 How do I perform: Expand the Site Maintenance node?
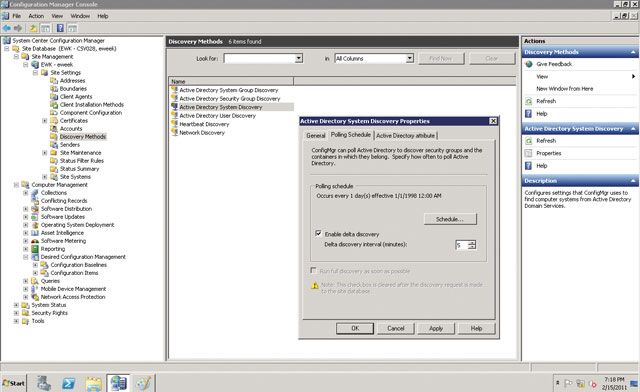(x=44, y=153)
